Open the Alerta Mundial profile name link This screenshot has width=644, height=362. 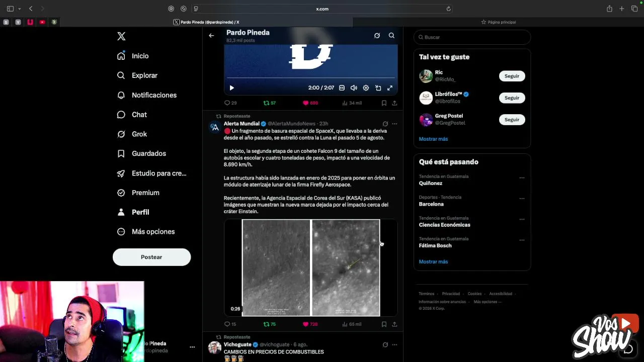pyautogui.click(x=242, y=124)
